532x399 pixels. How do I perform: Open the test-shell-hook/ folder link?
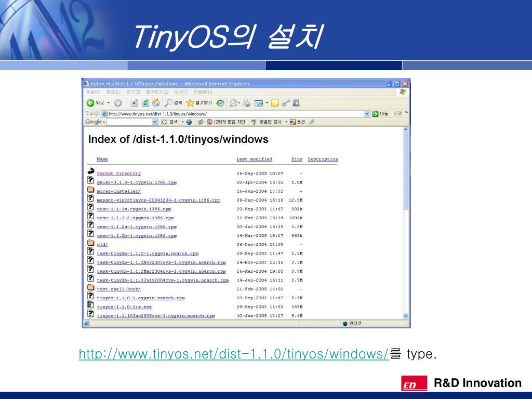pyautogui.click(x=118, y=289)
